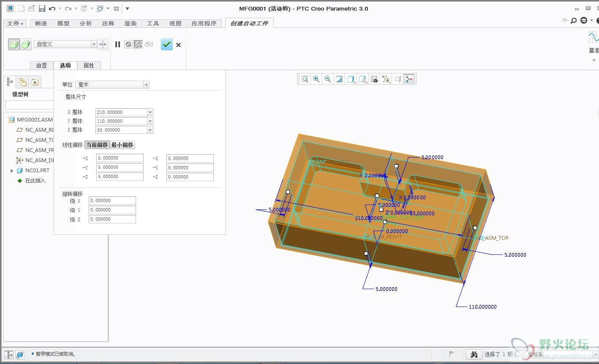The width and height of the screenshot is (599, 364).
Task: Click the find binoculars icon in status bar
Action: click(474, 355)
